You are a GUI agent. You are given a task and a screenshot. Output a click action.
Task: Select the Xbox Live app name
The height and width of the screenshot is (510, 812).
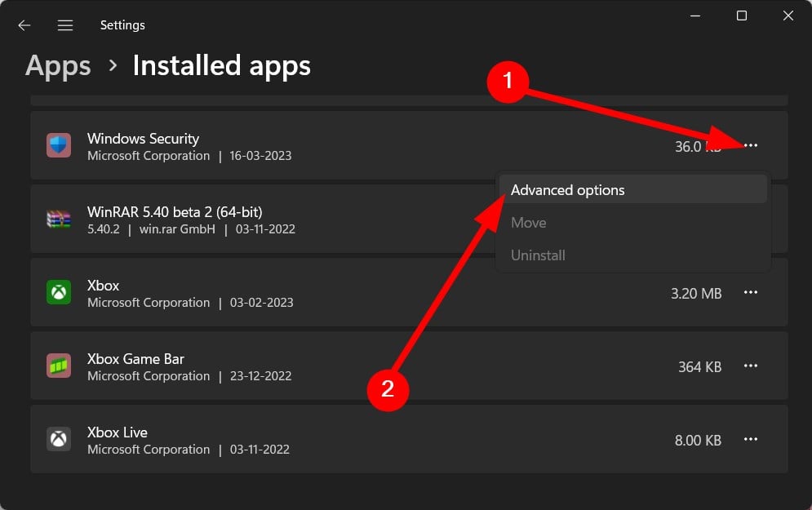(x=117, y=432)
